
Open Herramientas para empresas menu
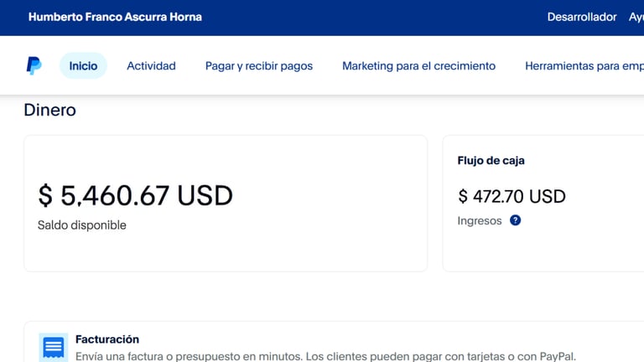coord(584,66)
